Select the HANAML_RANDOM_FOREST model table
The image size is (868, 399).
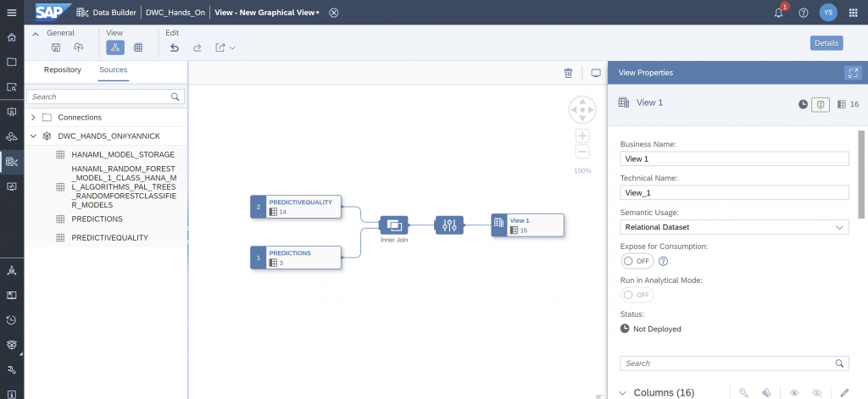pos(124,187)
